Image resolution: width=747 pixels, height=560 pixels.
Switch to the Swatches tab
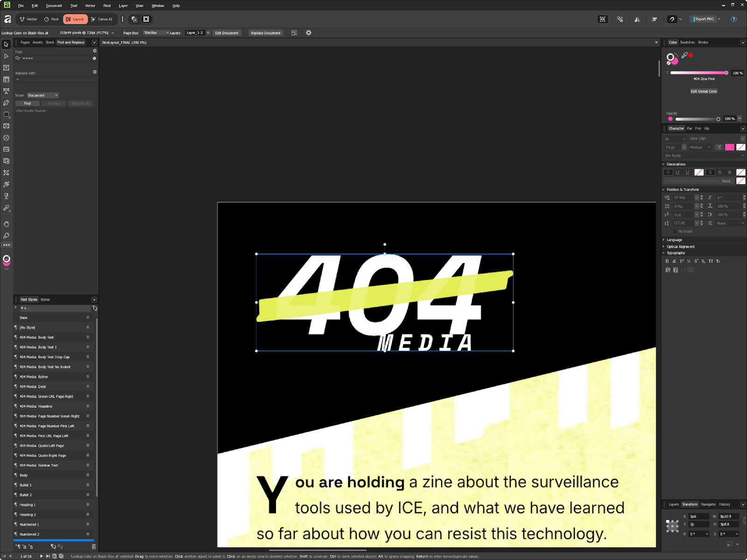[x=687, y=42]
